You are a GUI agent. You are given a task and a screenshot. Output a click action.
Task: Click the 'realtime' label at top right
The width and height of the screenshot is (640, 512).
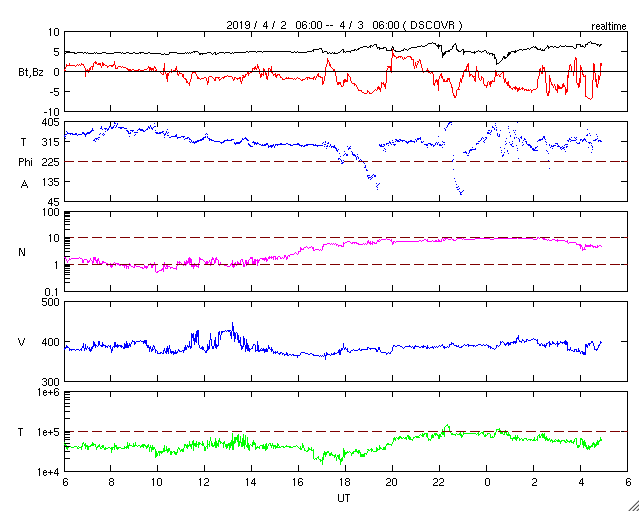(609, 26)
